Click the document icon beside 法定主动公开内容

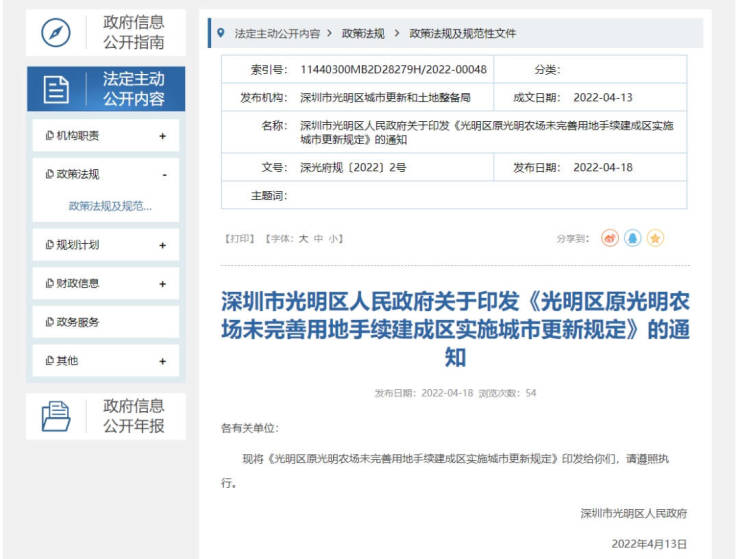click(57, 89)
